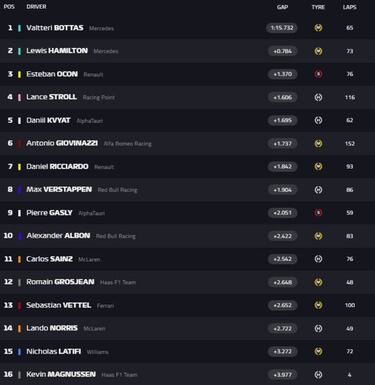Viewport: 375px width, 385px height.
Task: Select Carlos SAINZ row
Action: pos(187,259)
